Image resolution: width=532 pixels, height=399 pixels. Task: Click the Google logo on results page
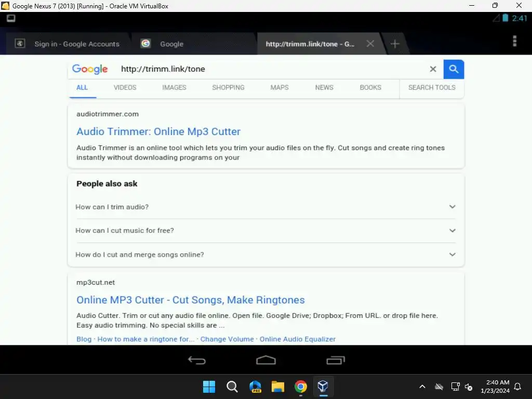pos(90,69)
